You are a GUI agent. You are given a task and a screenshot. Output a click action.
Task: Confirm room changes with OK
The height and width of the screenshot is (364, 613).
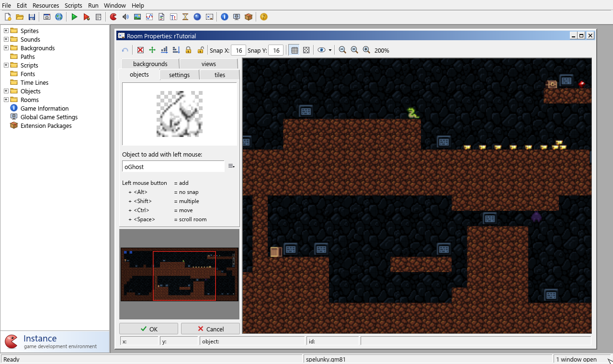tap(148, 329)
